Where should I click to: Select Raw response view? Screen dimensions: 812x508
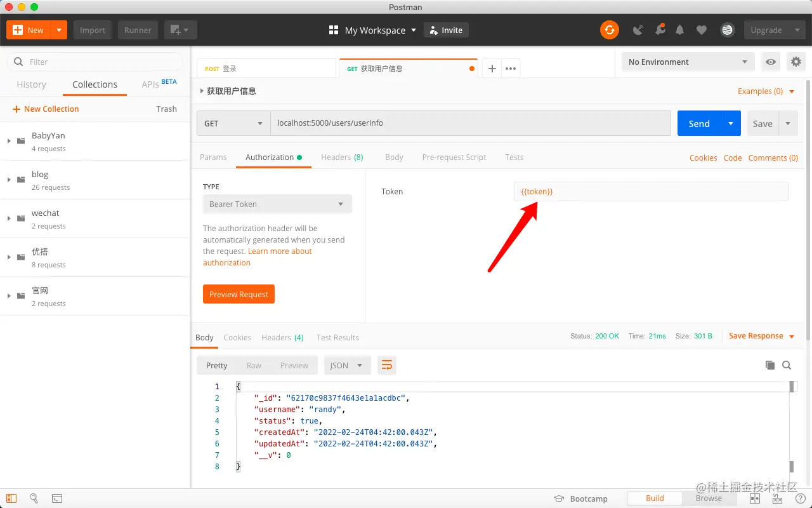(x=254, y=365)
